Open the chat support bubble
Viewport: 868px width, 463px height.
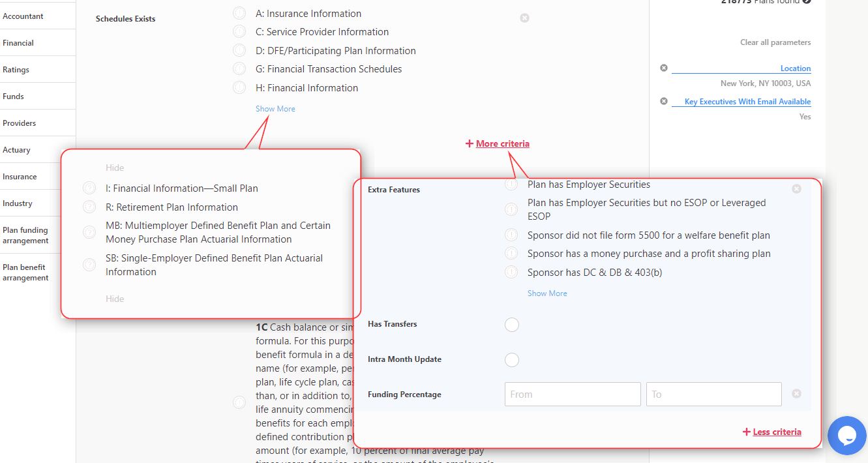click(846, 435)
